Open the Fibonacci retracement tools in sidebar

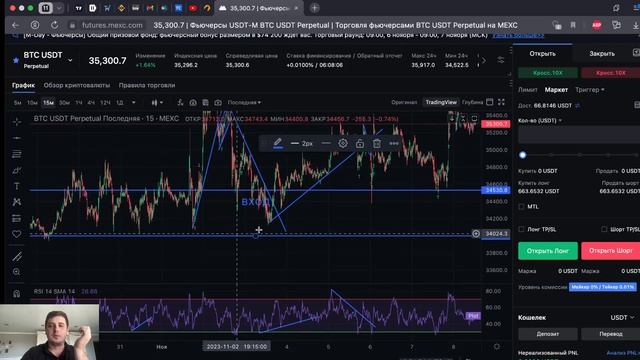(17, 154)
